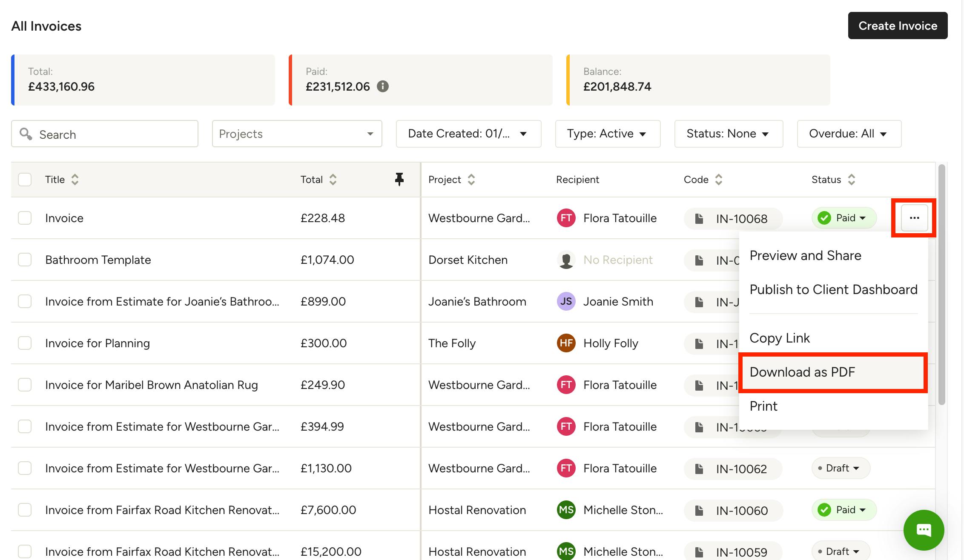Click the document icon beside code IN-10062
The width and height of the screenshot is (964, 560).
(699, 469)
